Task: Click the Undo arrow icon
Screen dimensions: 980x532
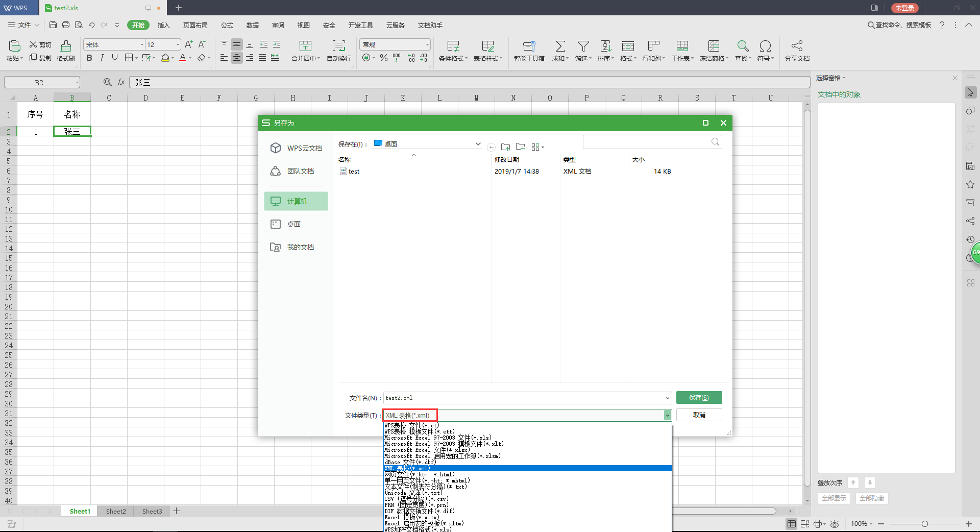Action: pos(91,25)
